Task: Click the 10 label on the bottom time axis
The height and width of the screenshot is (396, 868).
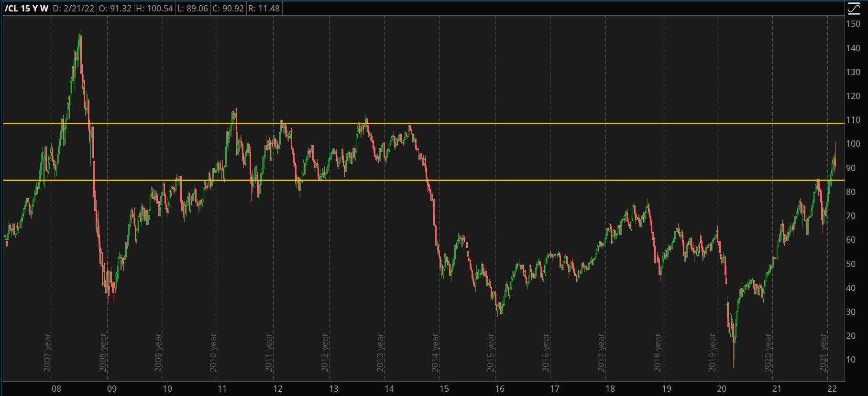Action: click(x=167, y=388)
